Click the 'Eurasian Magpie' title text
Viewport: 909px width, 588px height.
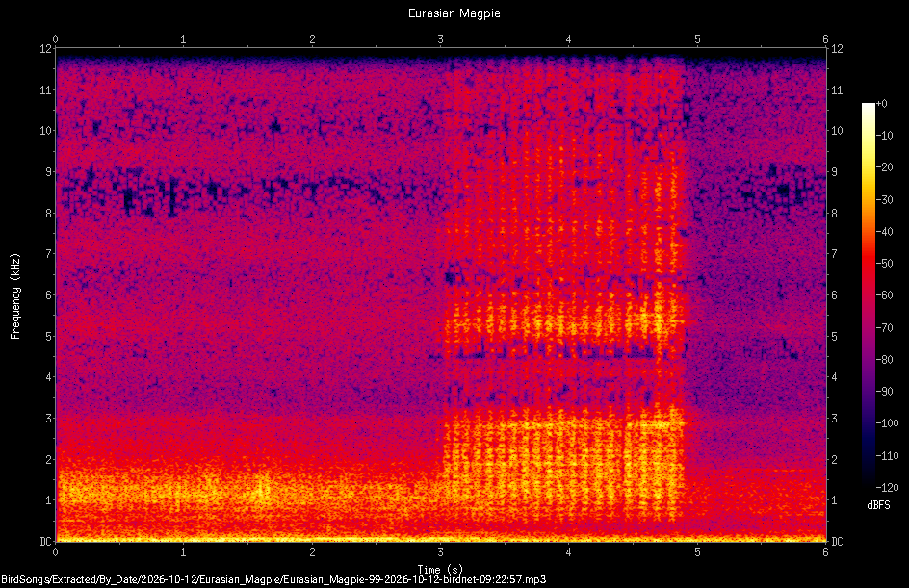pos(454,13)
